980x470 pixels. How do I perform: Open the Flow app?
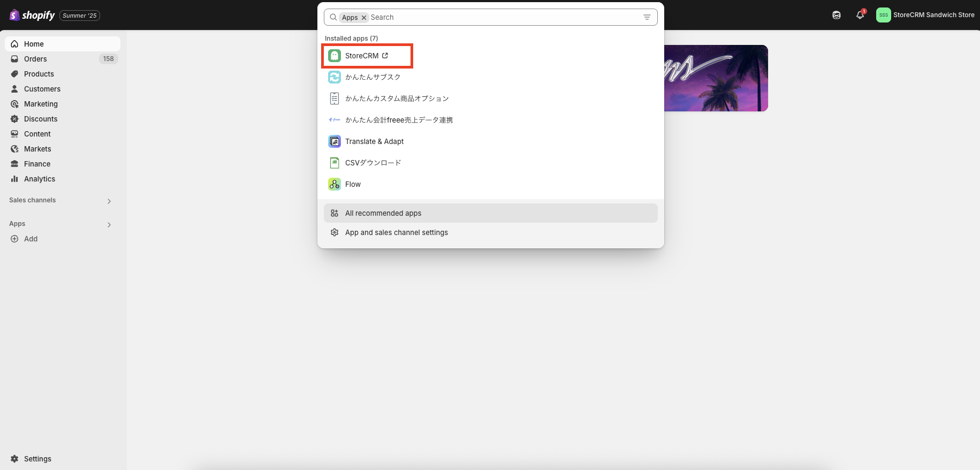point(490,184)
